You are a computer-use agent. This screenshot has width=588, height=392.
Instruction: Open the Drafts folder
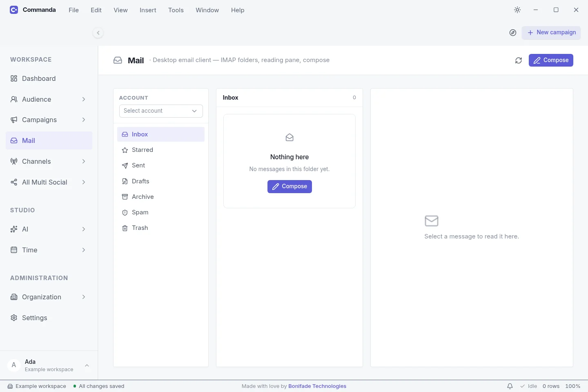pos(161,181)
